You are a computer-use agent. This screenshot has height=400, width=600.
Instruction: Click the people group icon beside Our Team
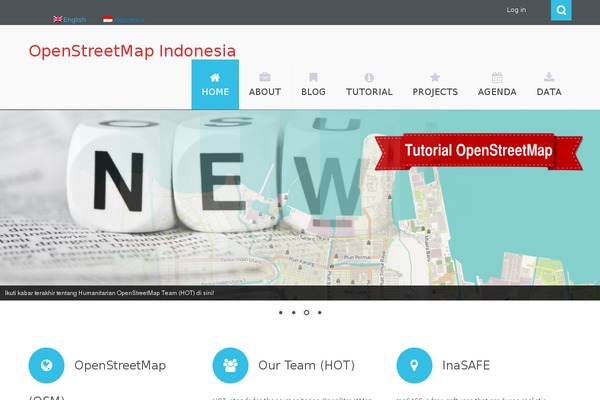pos(230,365)
